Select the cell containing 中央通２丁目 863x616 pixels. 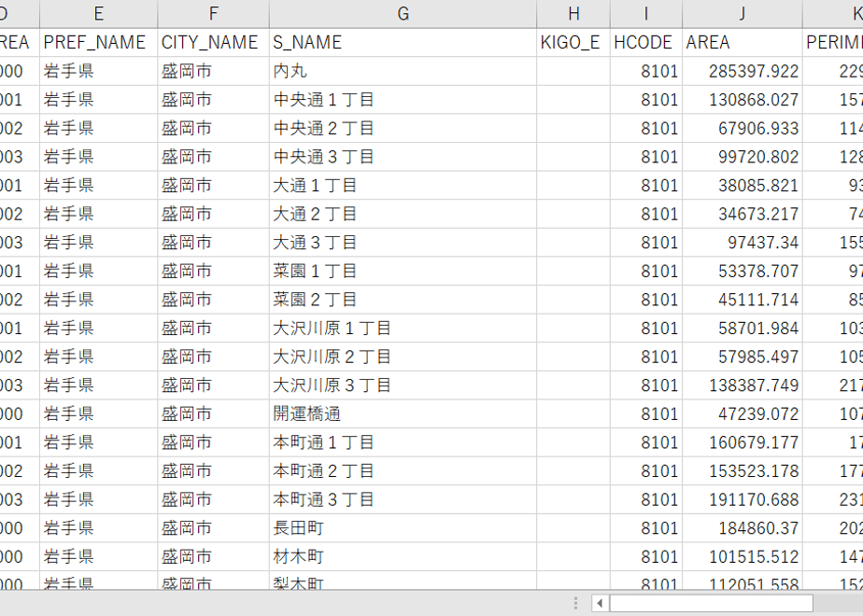pos(403,128)
